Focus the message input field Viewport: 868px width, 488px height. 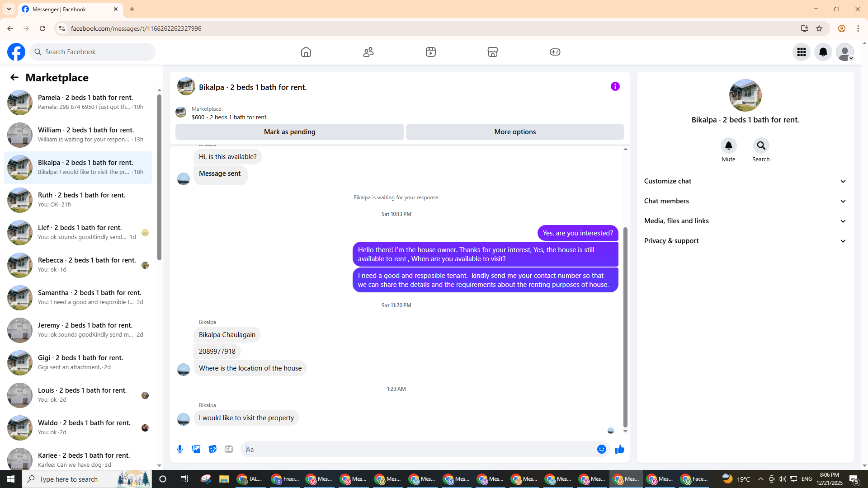coord(418,449)
